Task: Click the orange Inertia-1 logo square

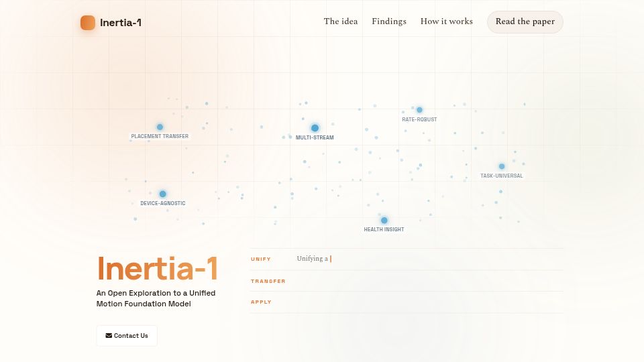Action: tap(87, 23)
